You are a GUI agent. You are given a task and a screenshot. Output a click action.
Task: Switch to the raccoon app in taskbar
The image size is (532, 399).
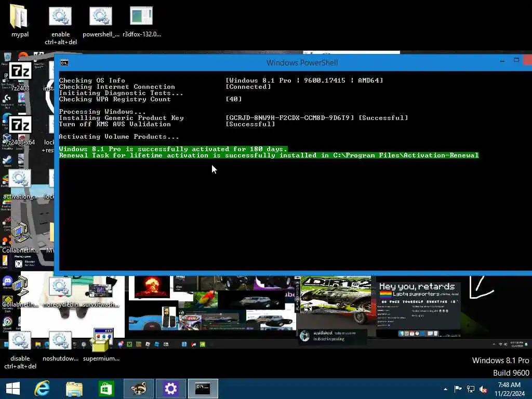pos(138,389)
